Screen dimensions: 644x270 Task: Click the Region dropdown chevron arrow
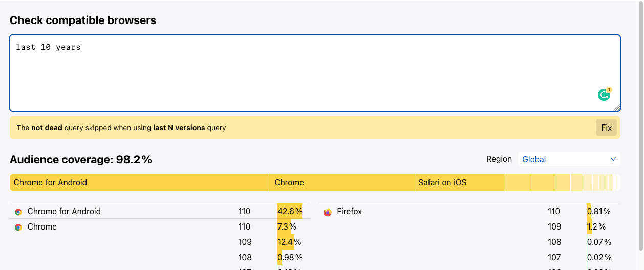tap(613, 159)
